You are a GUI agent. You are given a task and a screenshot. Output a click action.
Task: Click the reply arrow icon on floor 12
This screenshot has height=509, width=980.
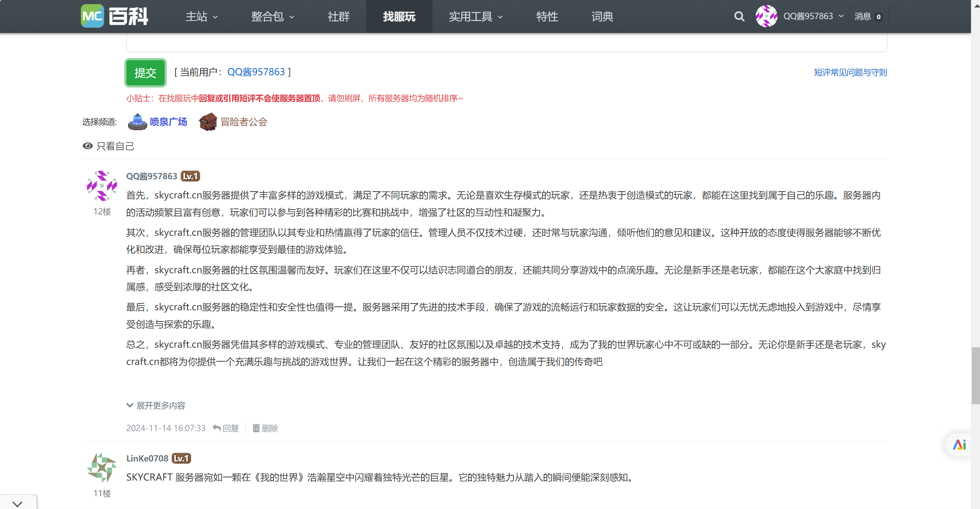coord(217,428)
